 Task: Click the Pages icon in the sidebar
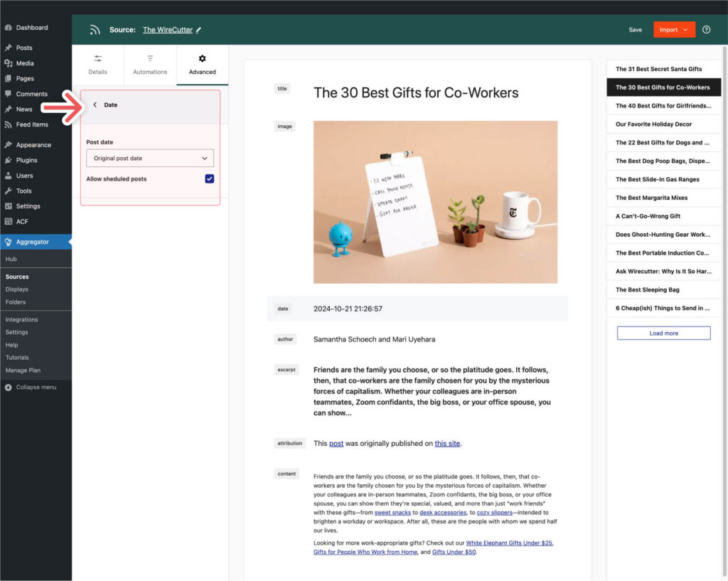pyautogui.click(x=9, y=78)
